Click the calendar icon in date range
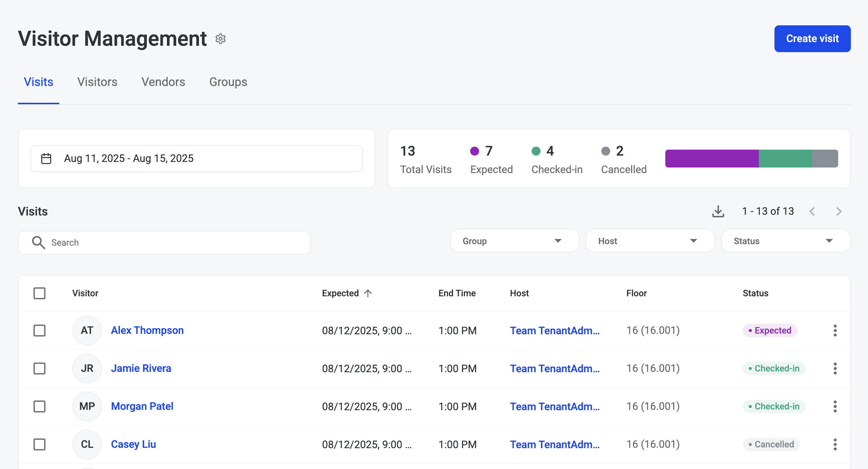The width and height of the screenshot is (868, 469). pyautogui.click(x=46, y=159)
